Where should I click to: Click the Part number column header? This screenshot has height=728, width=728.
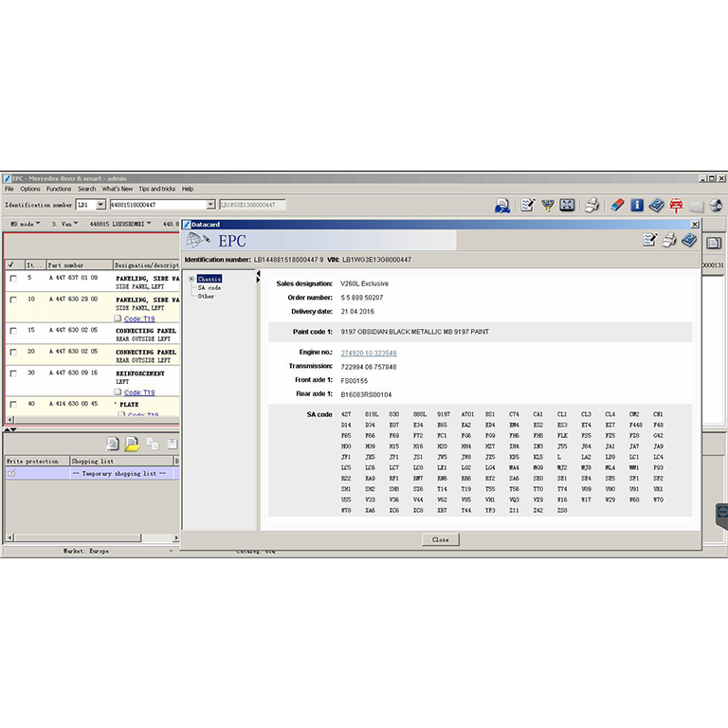click(x=80, y=265)
